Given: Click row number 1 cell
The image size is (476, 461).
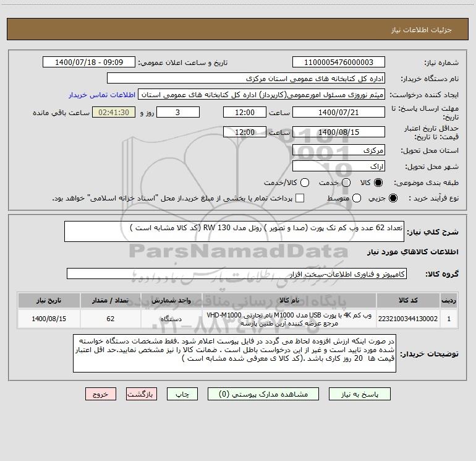Looking at the screenshot, I should (449, 319).
